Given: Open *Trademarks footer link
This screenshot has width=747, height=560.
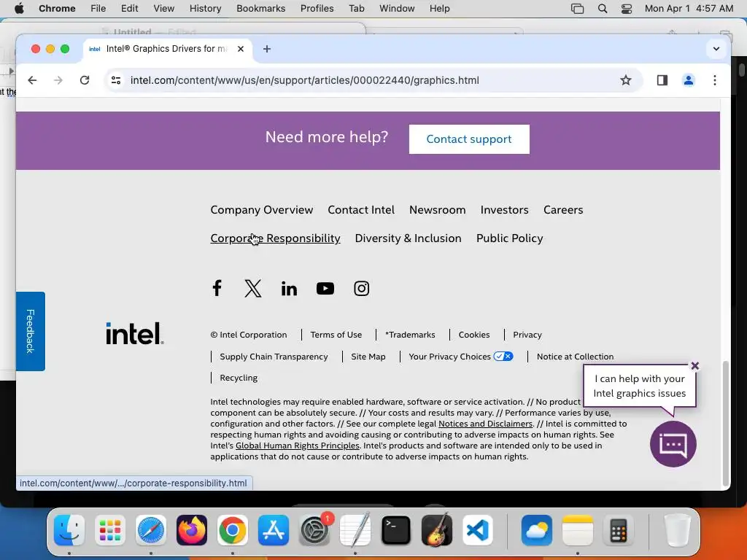Looking at the screenshot, I should 410,335.
